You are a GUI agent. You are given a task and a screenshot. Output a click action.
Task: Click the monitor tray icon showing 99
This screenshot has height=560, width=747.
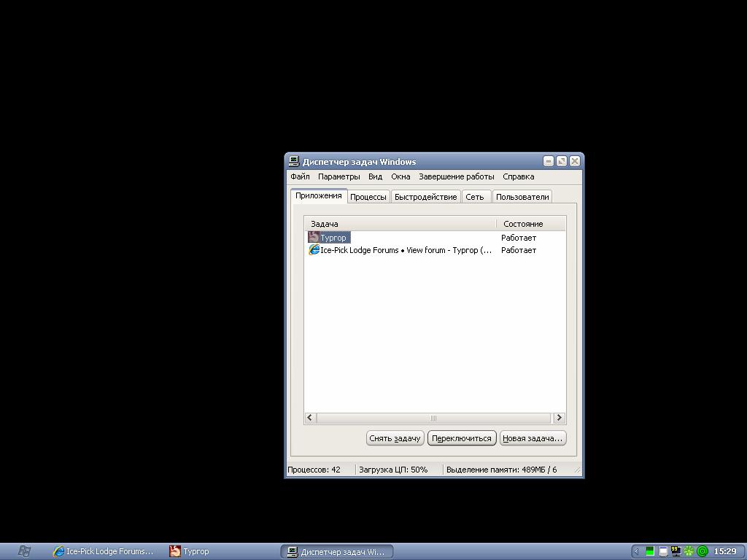(676, 551)
